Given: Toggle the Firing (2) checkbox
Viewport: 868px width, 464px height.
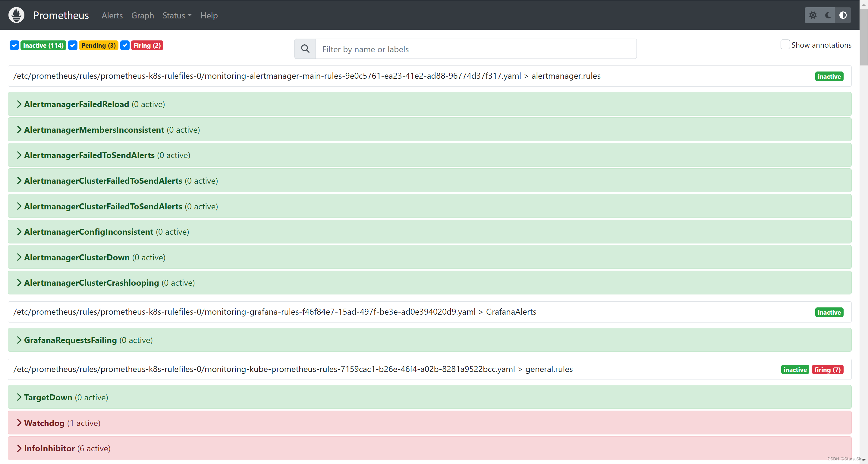Looking at the screenshot, I should coord(125,45).
